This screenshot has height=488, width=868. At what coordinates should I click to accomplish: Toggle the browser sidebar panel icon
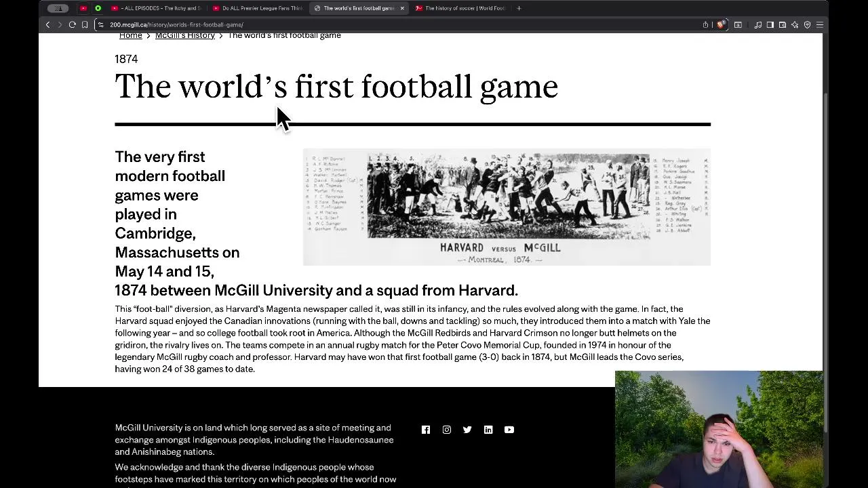pyautogui.click(x=770, y=24)
